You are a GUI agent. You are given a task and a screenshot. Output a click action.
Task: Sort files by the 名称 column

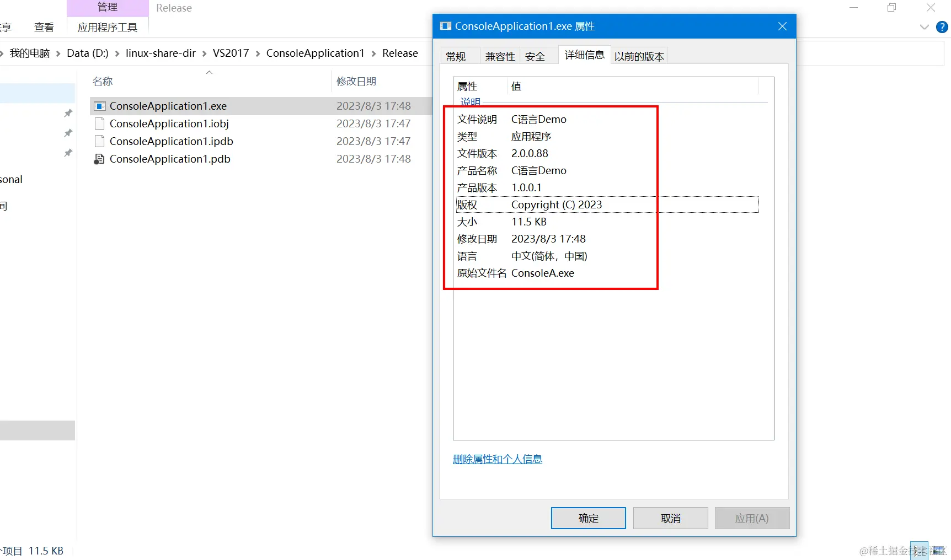tap(103, 82)
